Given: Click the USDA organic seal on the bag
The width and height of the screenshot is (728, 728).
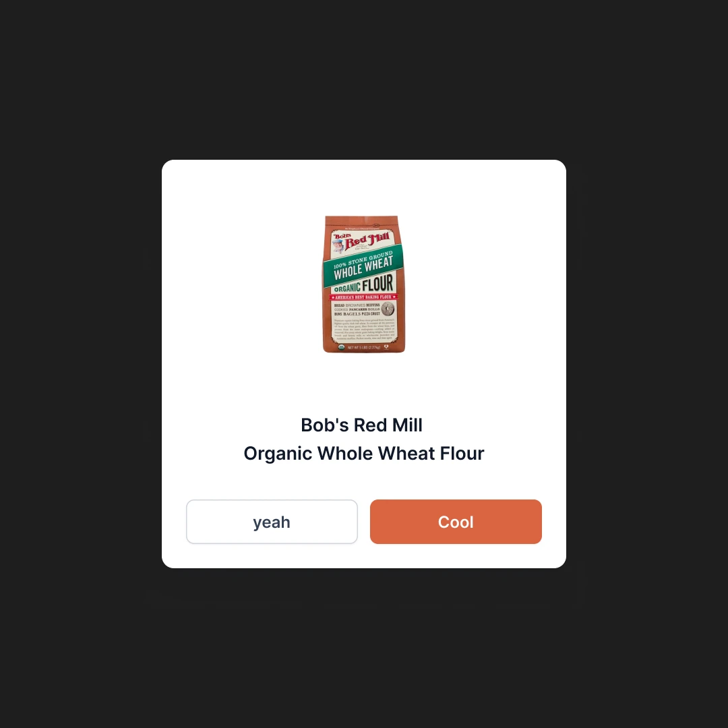Looking at the screenshot, I should pos(341,347).
